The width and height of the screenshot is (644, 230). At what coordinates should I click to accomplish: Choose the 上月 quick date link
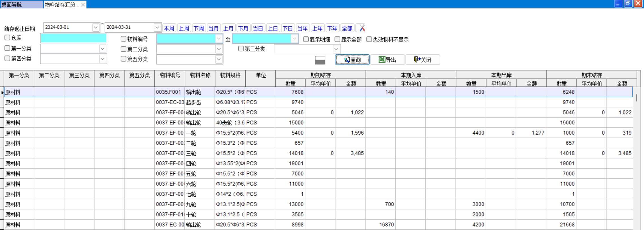pos(228,28)
